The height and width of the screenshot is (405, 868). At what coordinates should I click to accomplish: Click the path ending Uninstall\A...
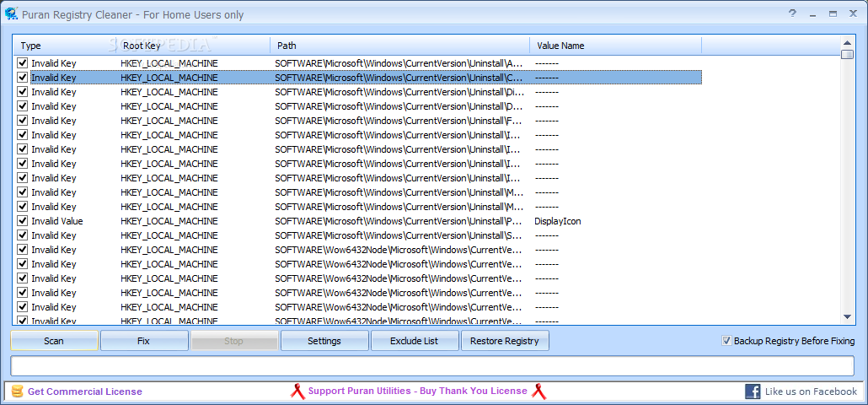[x=398, y=63]
